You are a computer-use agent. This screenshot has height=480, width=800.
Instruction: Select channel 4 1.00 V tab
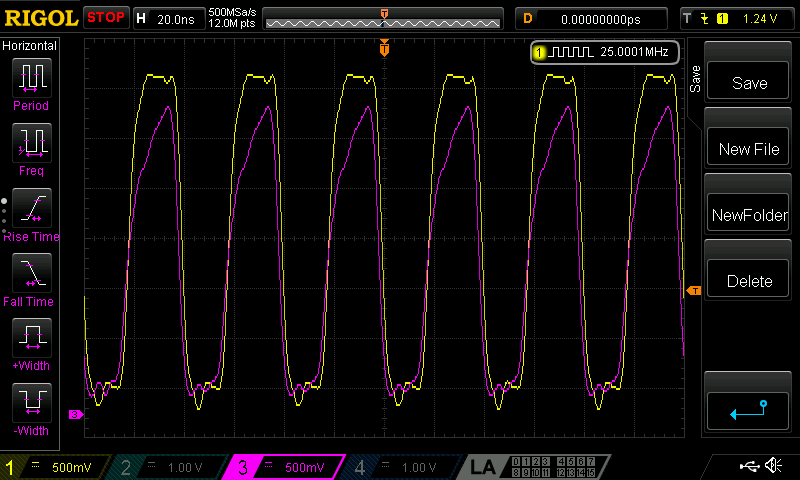[x=401, y=467]
